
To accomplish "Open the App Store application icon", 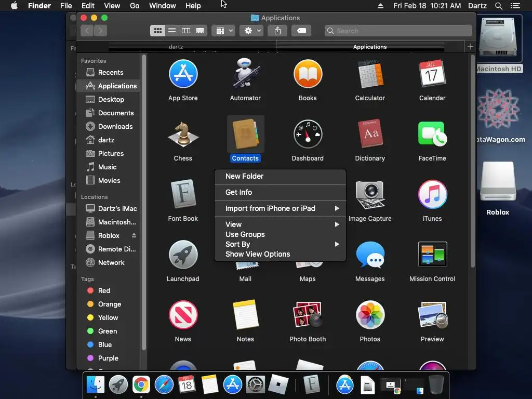I will 183,74.
